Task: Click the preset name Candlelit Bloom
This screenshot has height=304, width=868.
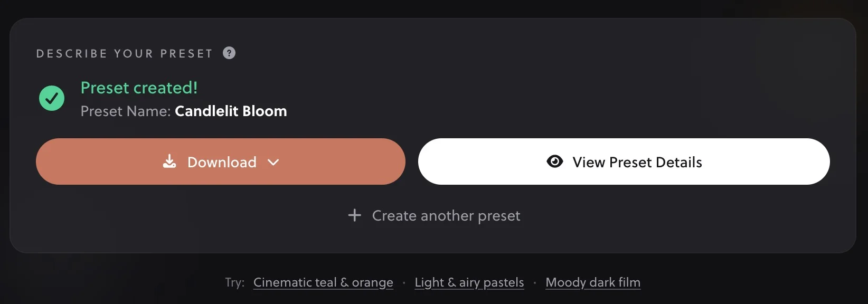Action: click(x=231, y=111)
